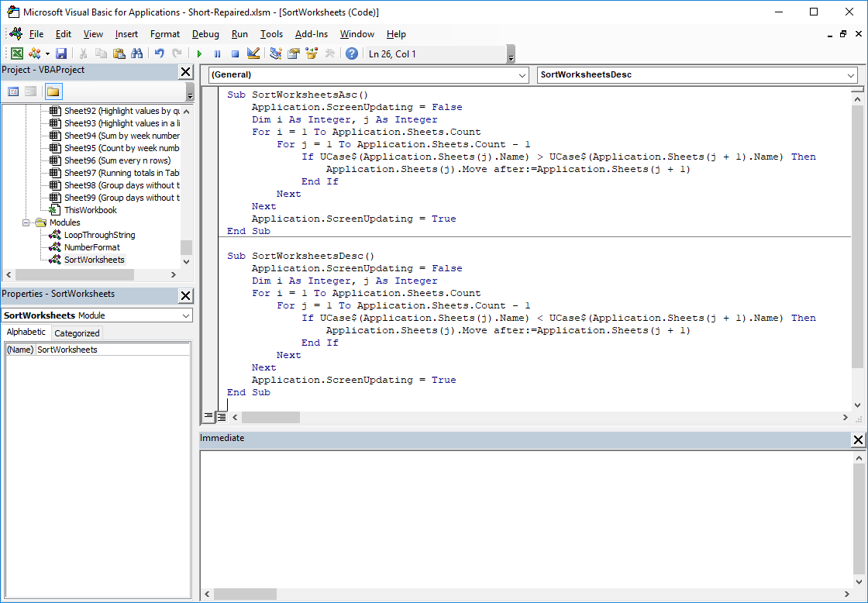
Task: Click the project pane scroll down arrow
Action: 187,261
